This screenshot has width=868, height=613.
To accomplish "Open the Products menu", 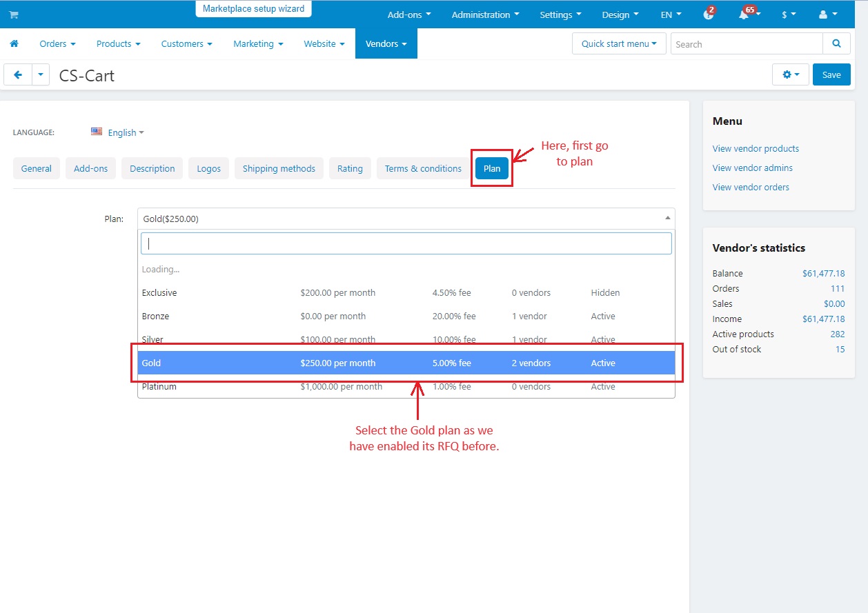I will 118,43.
